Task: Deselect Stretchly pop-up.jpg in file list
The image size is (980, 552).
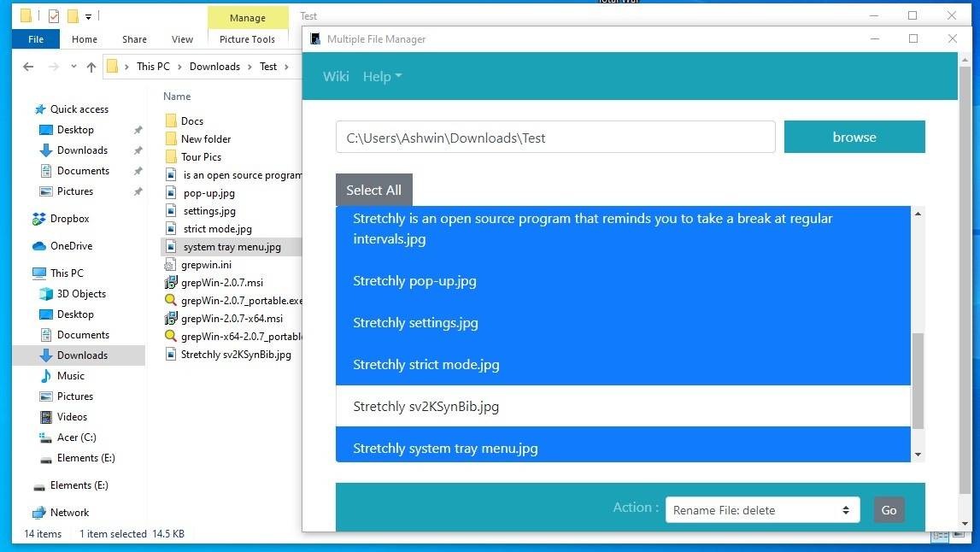Action: tap(623, 280)
